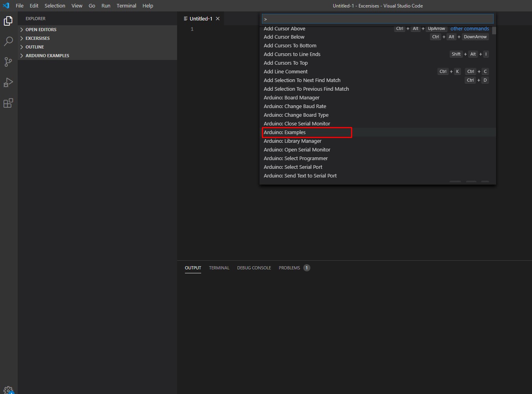
Task: Click the Problems counter badge
Action: 306,268
